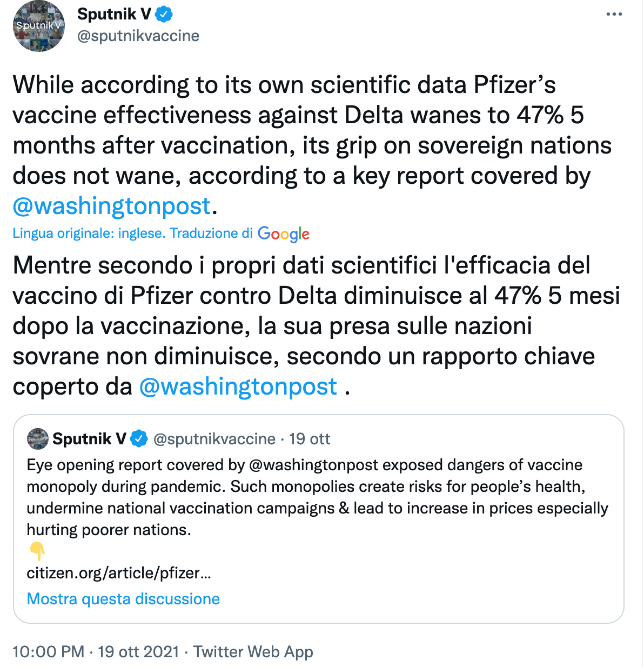Click the verified badge inside the quoted tweet

[139, 439]
